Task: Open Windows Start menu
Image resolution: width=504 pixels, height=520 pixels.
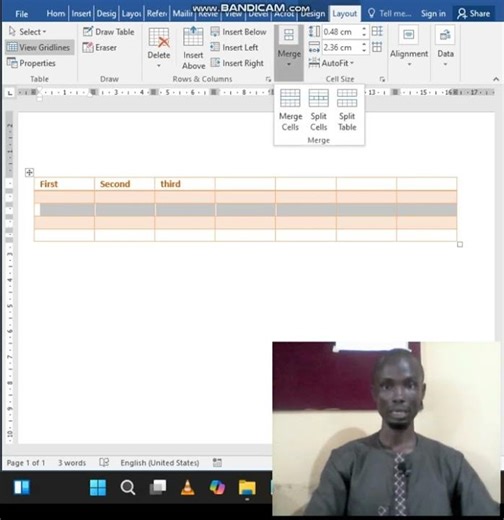Action: tap(98, 488)
